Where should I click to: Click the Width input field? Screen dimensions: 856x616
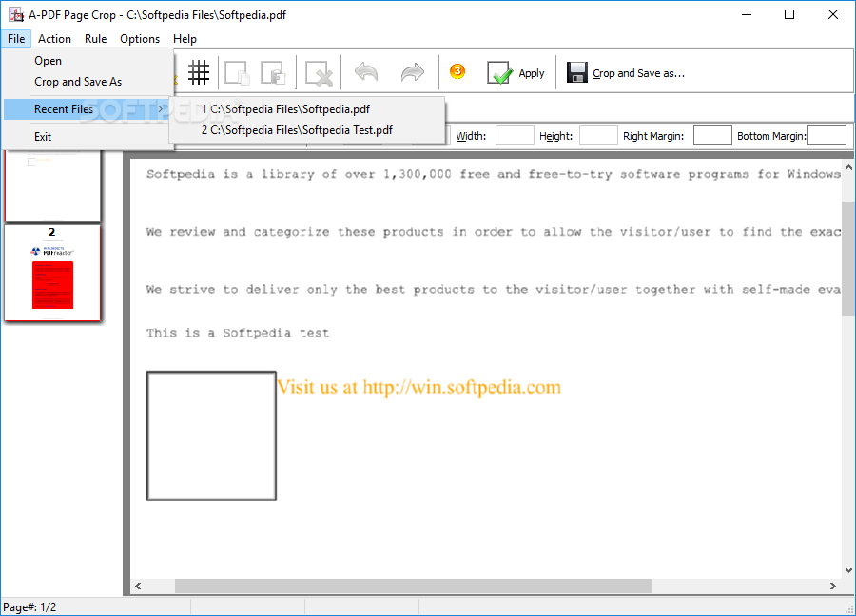(x=515, y=135)
